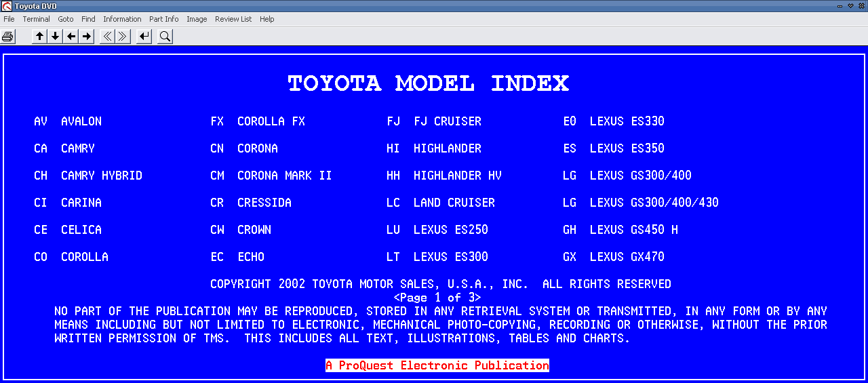
Task: Click the Page 1 of 3 indicator
Action: [x=437, y=298]
